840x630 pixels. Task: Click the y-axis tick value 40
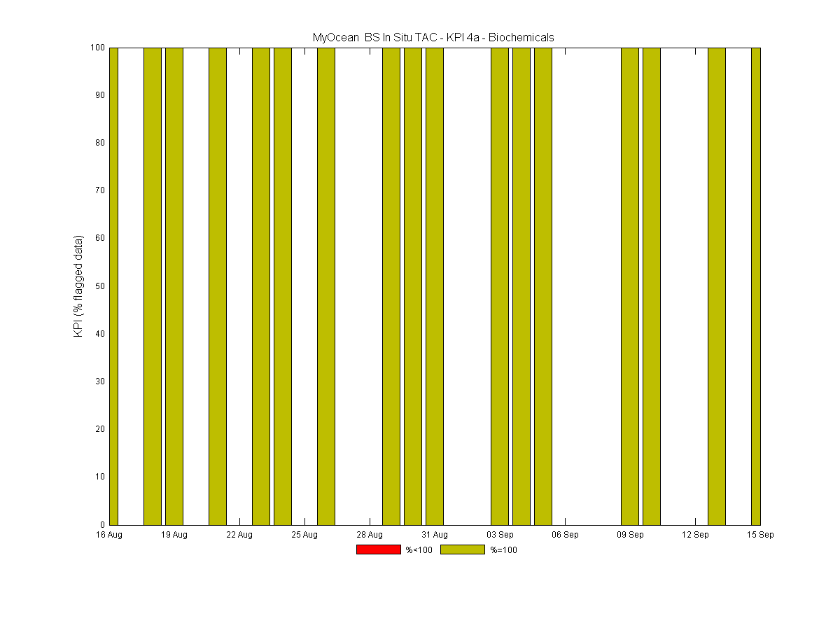100,334
